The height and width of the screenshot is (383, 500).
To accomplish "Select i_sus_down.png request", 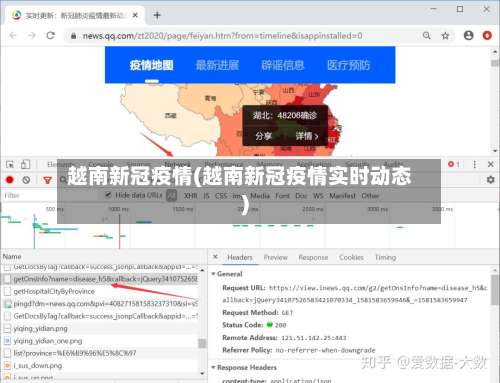I will 100,365.
